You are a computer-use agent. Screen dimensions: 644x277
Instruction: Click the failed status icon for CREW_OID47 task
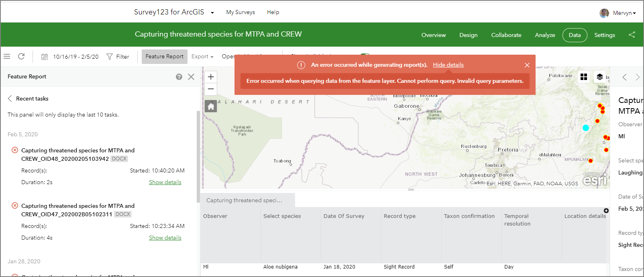(x=15, y=205)
